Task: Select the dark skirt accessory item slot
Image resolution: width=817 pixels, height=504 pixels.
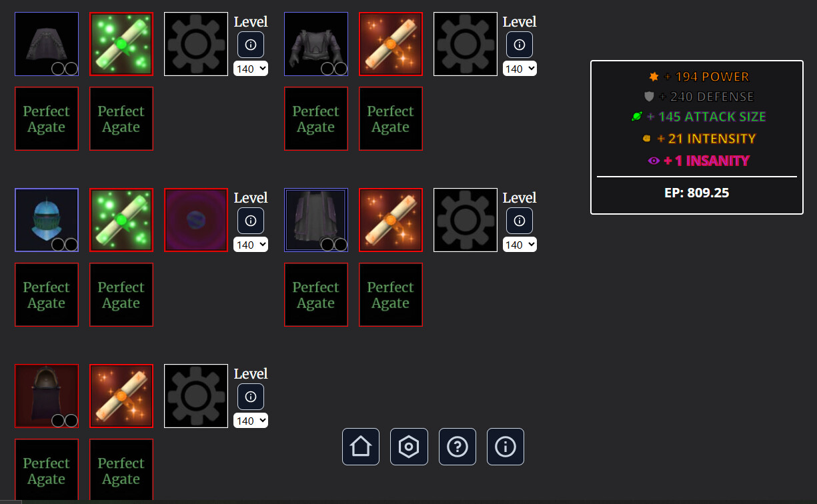Action: click(x=47, y=44)
